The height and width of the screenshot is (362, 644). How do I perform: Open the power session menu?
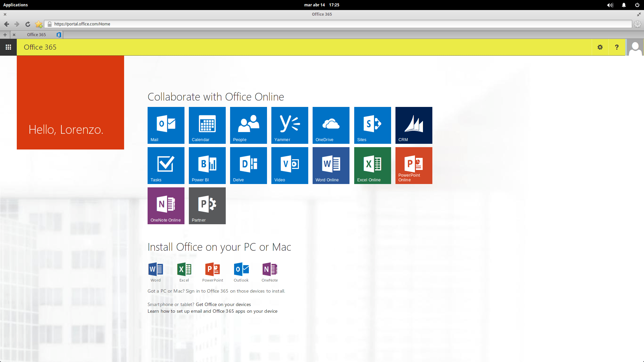click(x=637, y=5)
